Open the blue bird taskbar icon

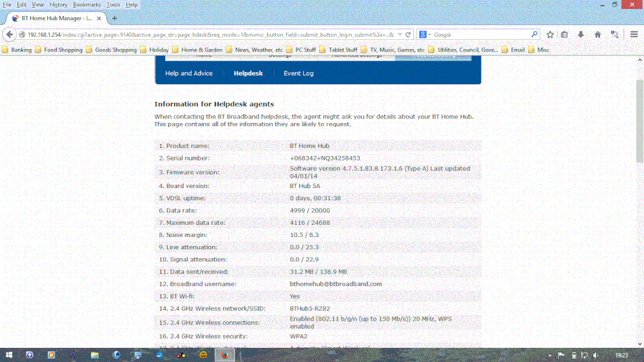pyautogui.click(x=159, y=355)
